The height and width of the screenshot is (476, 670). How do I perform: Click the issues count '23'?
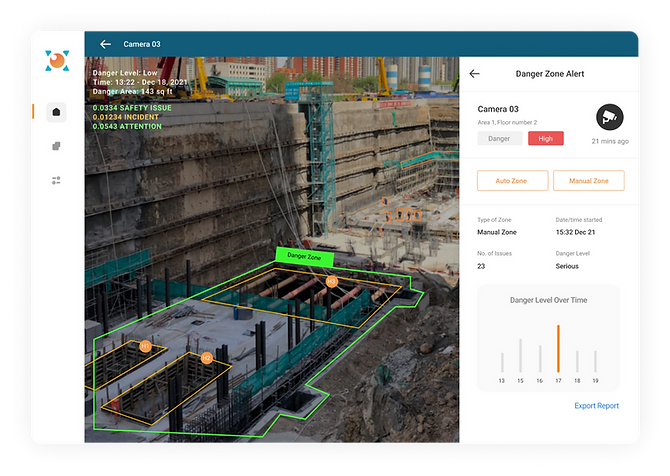point(481,266)
